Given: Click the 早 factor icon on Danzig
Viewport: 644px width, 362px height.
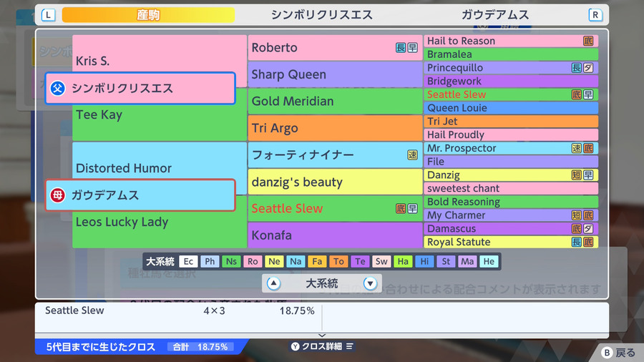Looking at the screenshot, I should (x=588, y=175).
